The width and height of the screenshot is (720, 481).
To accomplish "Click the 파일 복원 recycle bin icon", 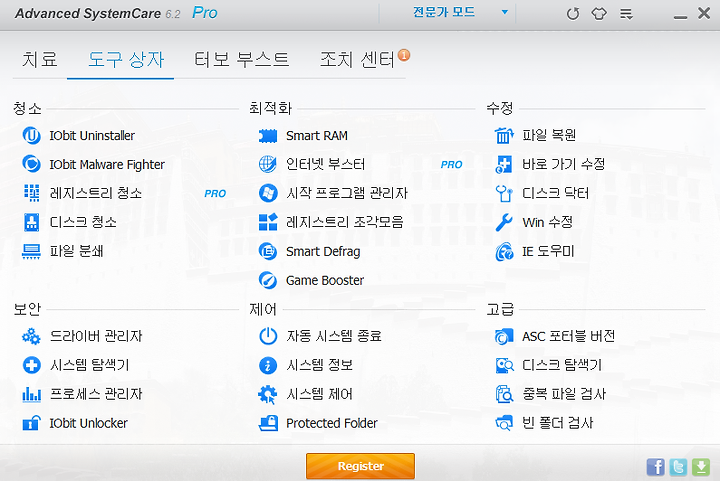I will [504, 135].
